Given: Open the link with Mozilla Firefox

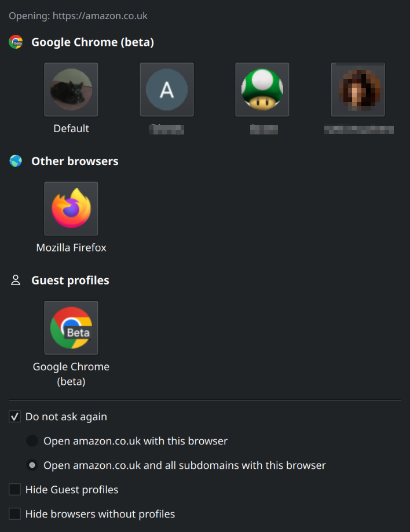Looking at the screenshot, I should (71, 208).
